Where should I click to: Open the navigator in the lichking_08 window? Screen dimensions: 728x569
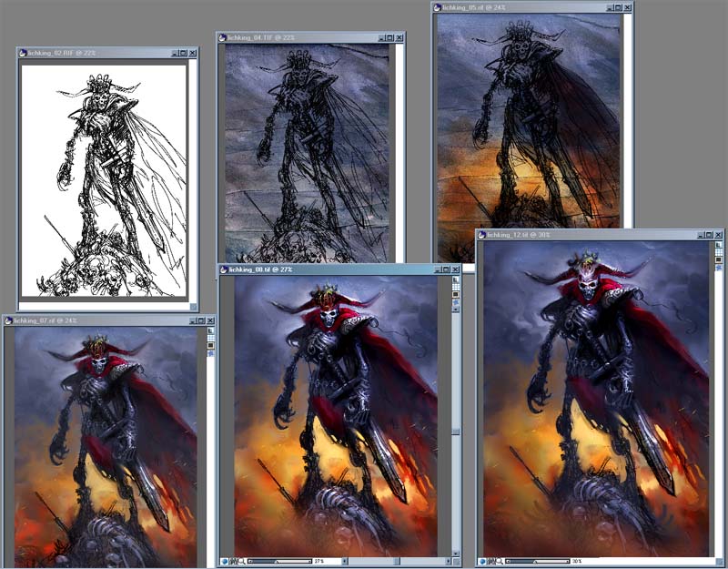point(225,562)
